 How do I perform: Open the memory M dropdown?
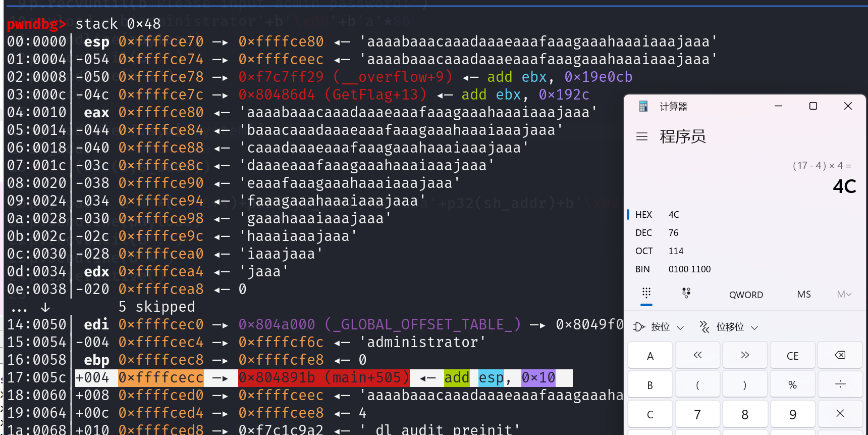844,294
